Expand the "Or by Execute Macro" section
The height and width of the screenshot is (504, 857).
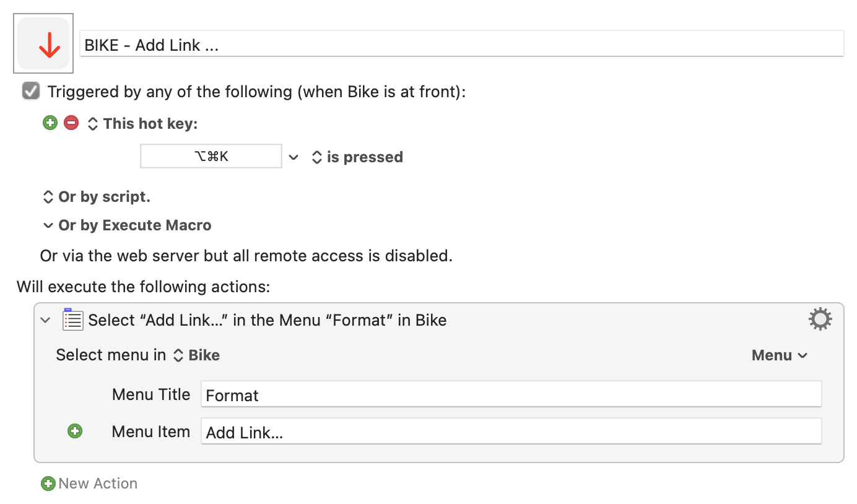coord(127,225)
